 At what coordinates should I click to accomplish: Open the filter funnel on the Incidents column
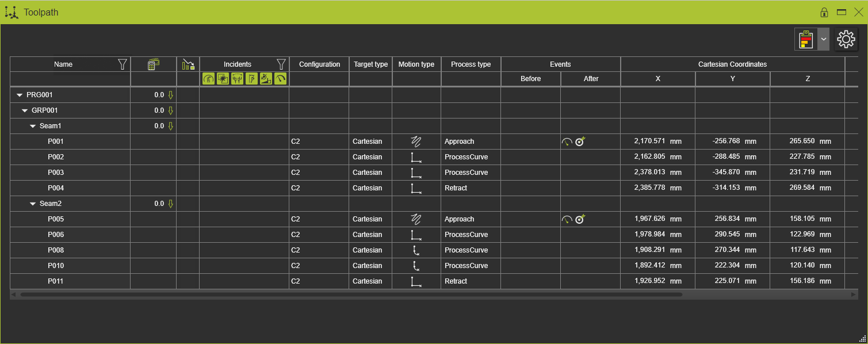(281, 64)
